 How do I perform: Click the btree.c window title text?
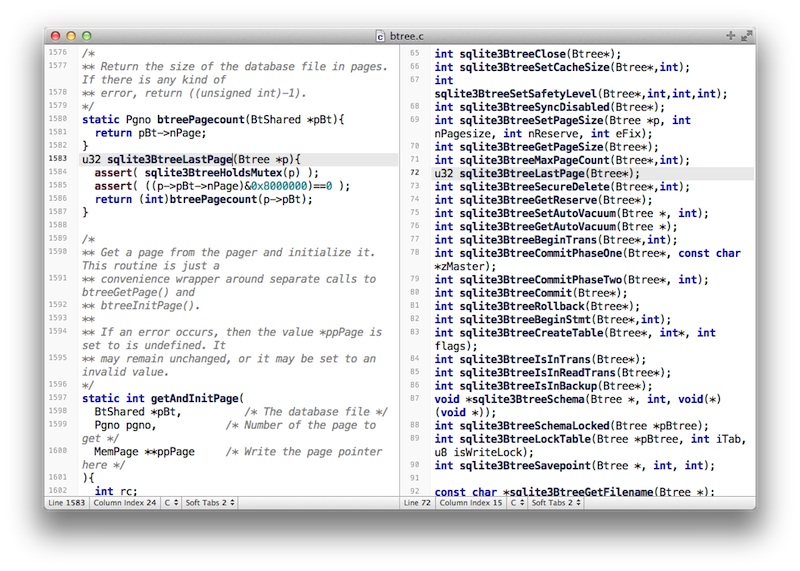click(x=407, y=35)
